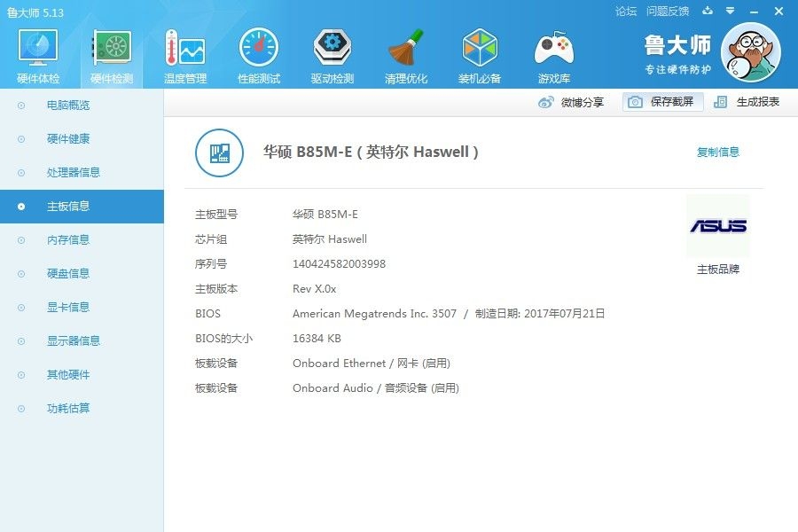Image resolution: width=798 pixels, height=532 pixels.
Task: Click BIOS value American Megatrends Inc. 3507
Action: coord(374,314)
